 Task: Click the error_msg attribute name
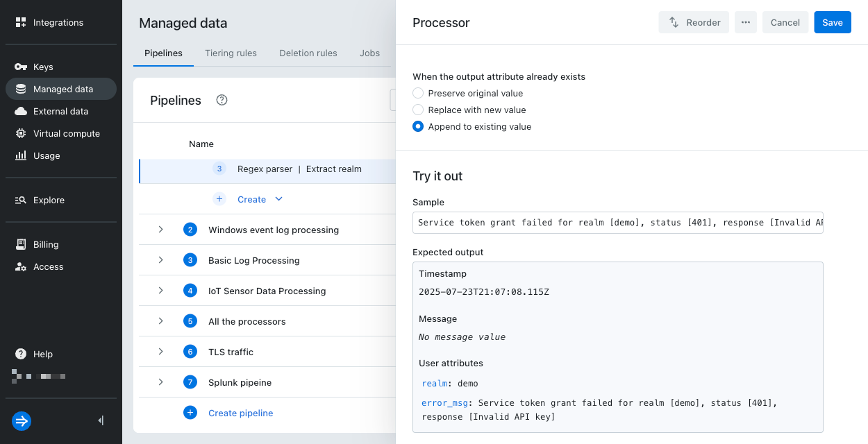click(x=445, y=403)
